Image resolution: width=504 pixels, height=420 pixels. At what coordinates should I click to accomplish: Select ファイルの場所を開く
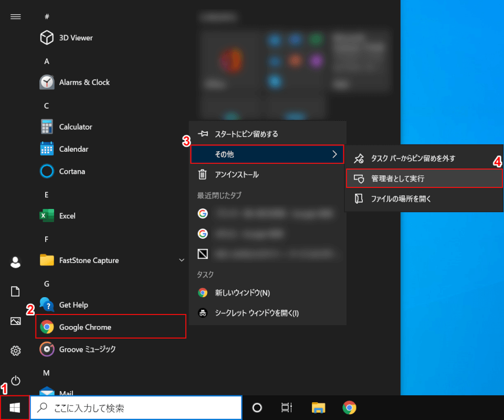click(x=424, y=198)
